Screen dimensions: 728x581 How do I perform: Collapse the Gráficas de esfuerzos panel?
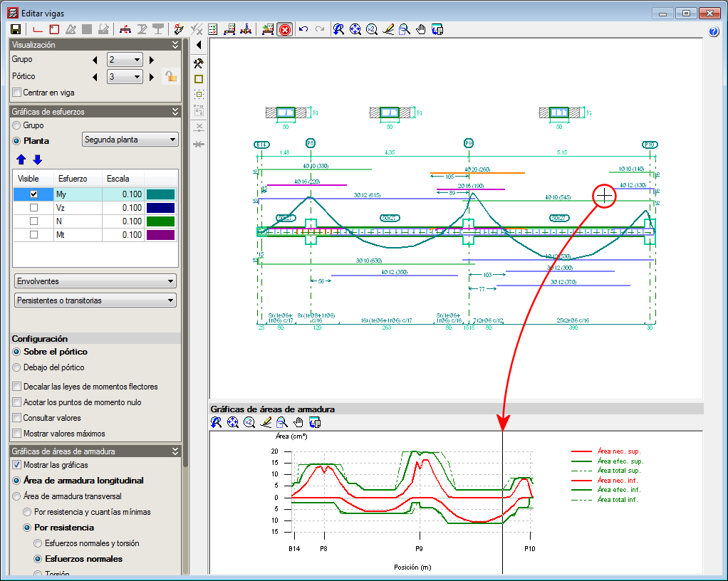click(175, 112)
